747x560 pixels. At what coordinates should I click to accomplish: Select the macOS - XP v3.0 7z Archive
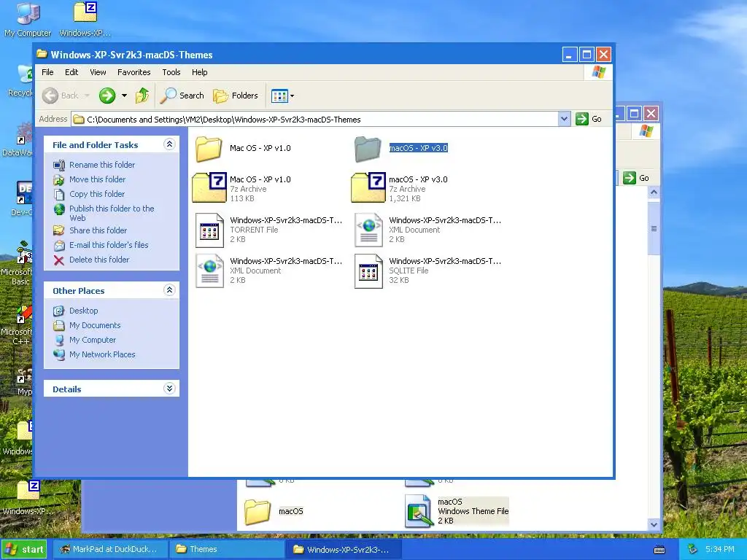(368, 188)
